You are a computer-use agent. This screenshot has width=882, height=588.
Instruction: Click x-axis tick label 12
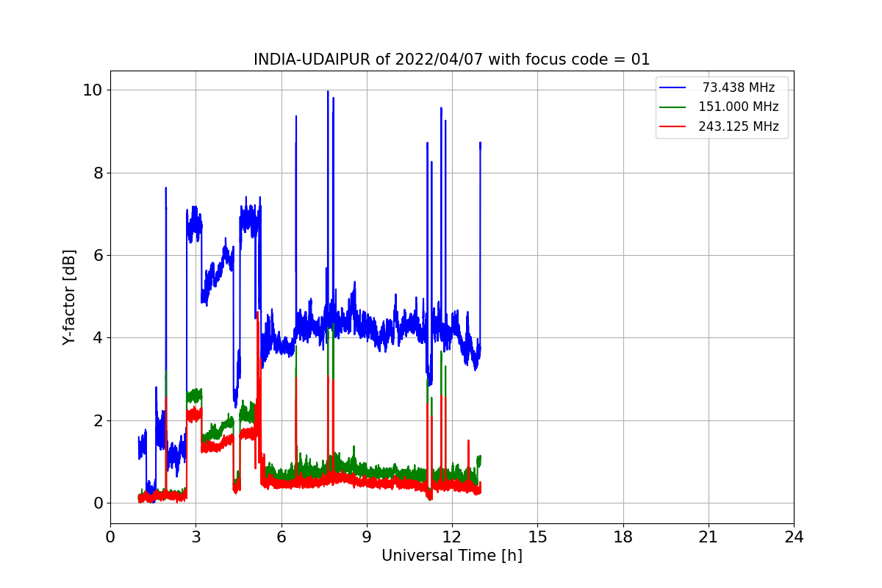452,537
